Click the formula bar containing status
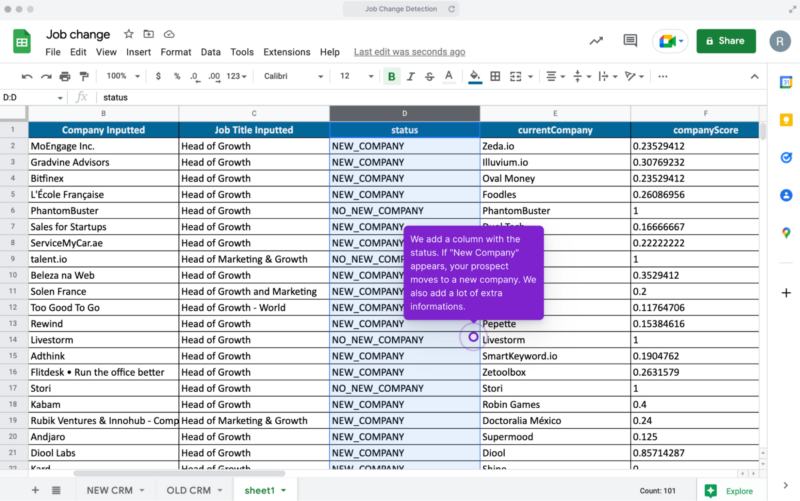Image resolution: width=800 pixels, height=501 pixels. pos(431,97)
